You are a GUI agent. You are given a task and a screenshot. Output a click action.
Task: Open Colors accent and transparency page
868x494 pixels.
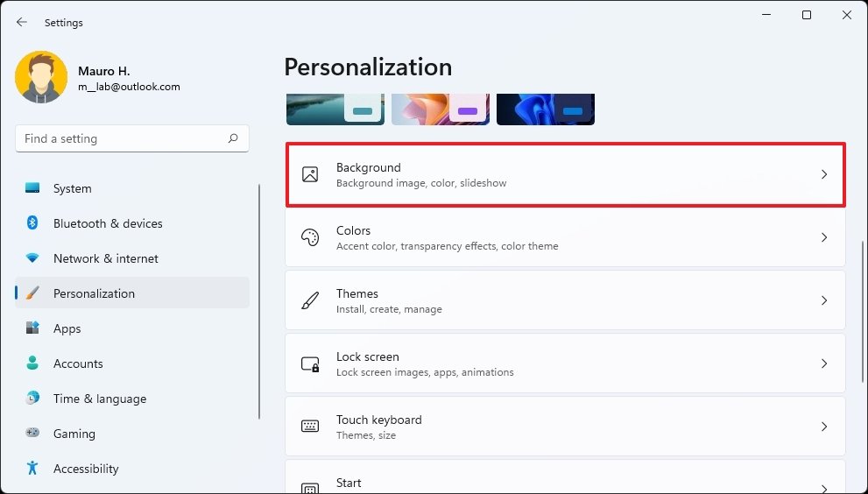pos(565,237)
